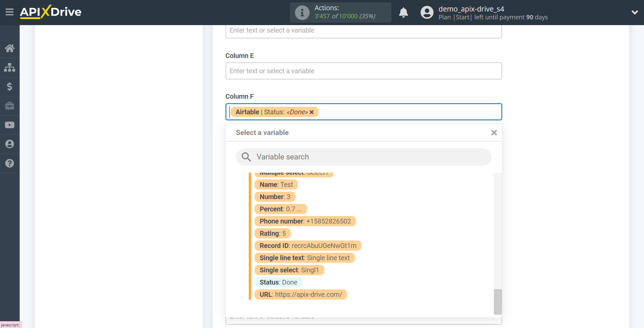Expand account dropdown chevron
Viewport: 644px width, 328px height.
[635, 13]
